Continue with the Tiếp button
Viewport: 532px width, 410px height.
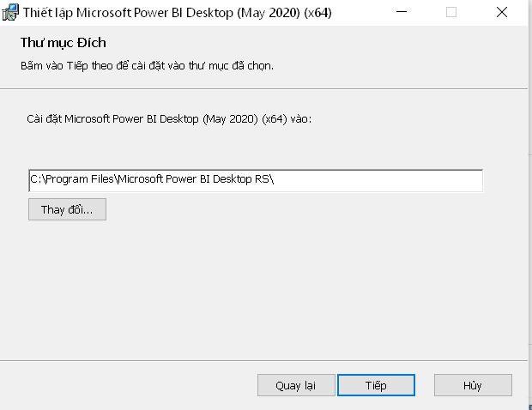(377, 385)
